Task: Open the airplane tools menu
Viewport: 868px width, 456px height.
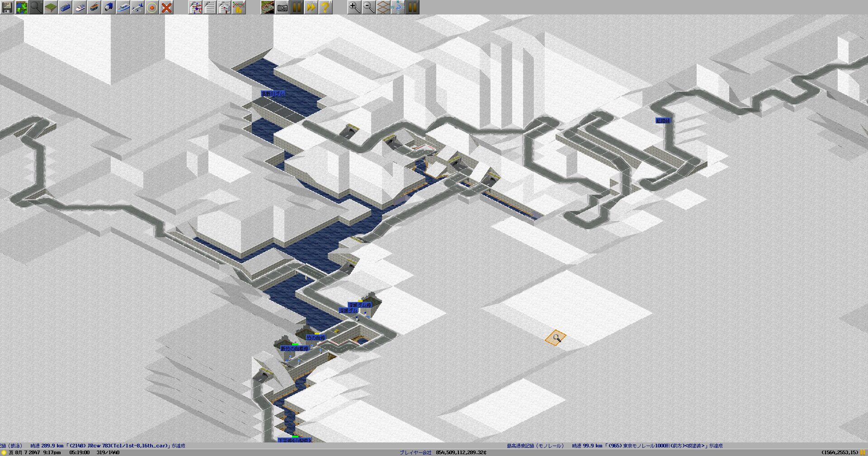Action: (137, 7)
